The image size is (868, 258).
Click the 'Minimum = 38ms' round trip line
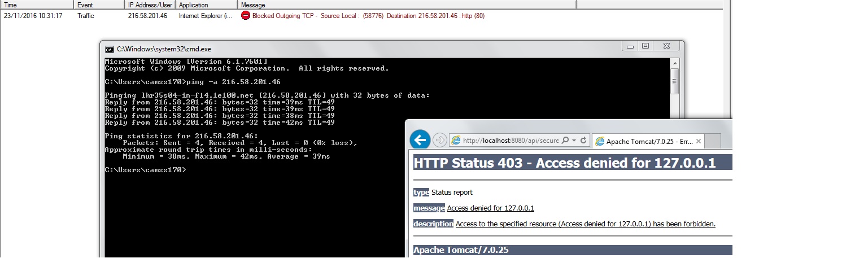click(226, 156)
